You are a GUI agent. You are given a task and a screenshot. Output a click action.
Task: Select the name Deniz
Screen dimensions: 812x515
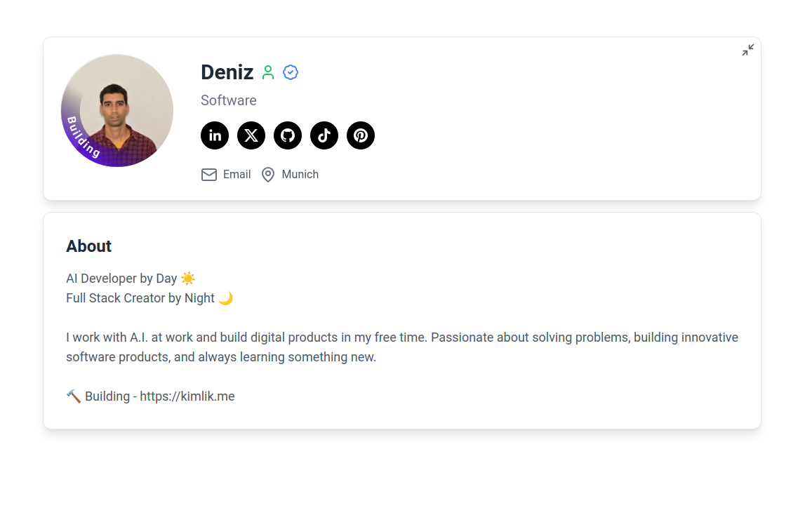[x=227, y=72]
